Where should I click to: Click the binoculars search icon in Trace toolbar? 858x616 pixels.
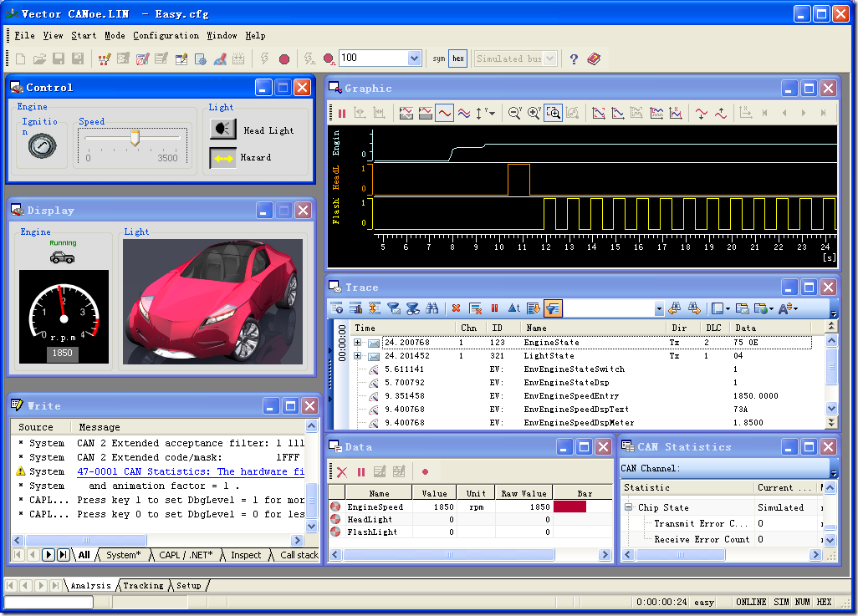pos(432,308)
